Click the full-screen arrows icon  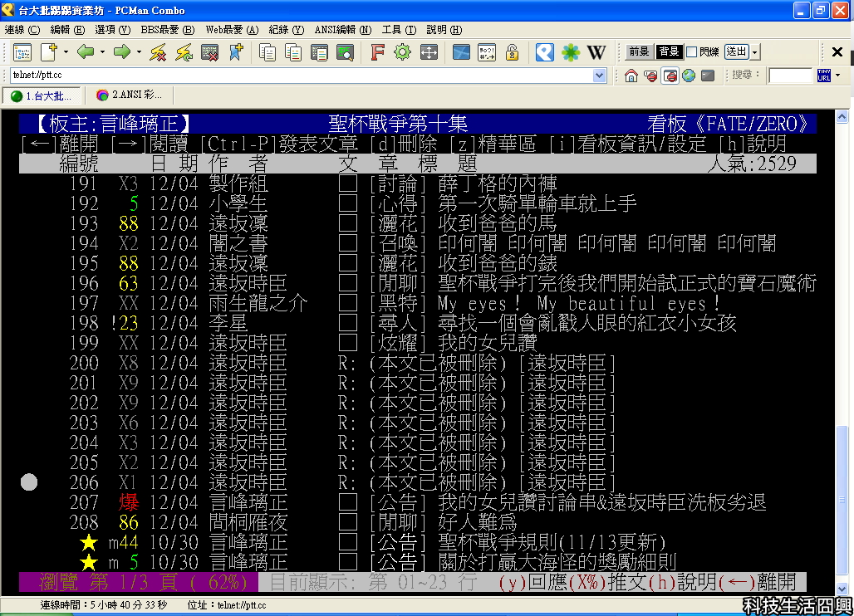point(429,52)
